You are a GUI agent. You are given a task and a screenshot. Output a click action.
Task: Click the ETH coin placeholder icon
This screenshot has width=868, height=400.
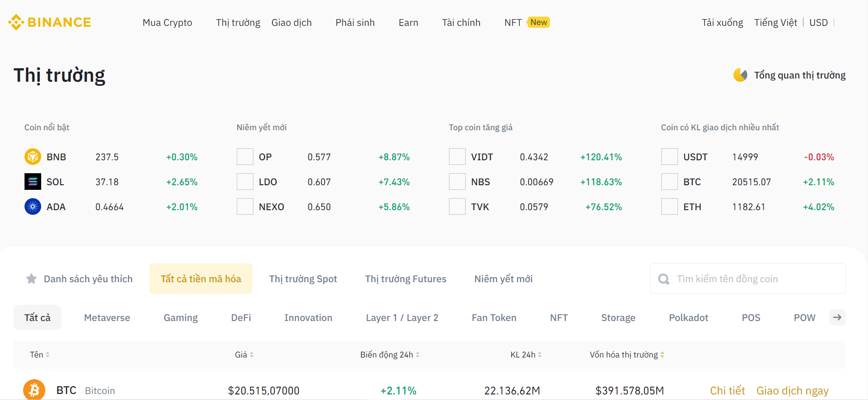[670, 206]
